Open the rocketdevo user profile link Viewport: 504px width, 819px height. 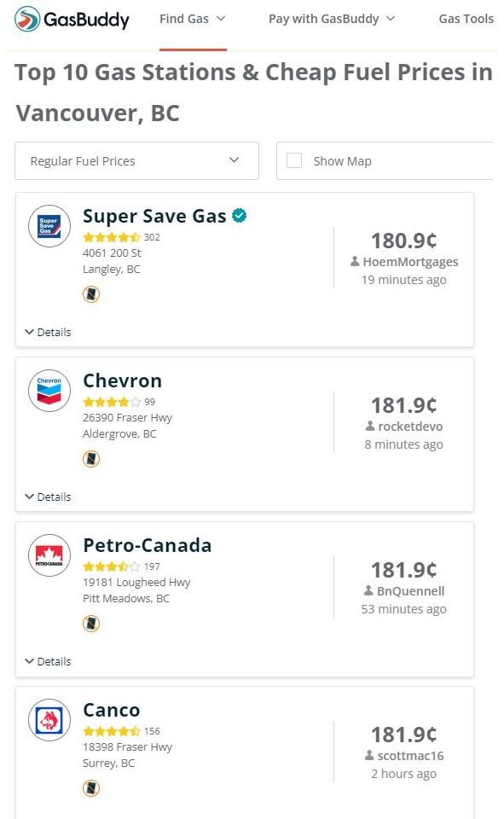tap(410, 427)
